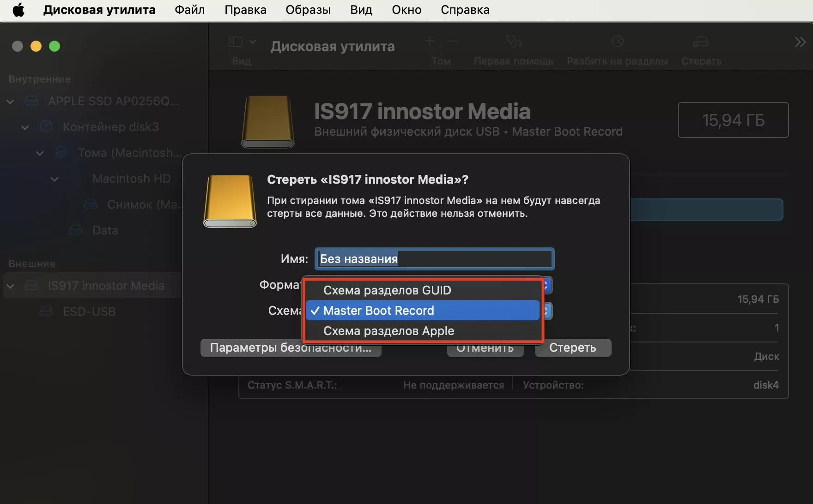
Task: Open the Вид menu
Action: click(361, 10)
